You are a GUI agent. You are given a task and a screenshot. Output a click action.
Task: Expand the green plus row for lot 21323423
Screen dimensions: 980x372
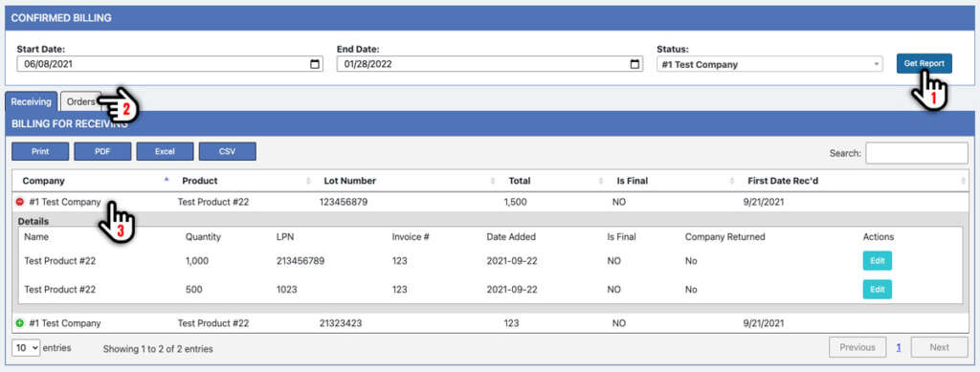19,323
